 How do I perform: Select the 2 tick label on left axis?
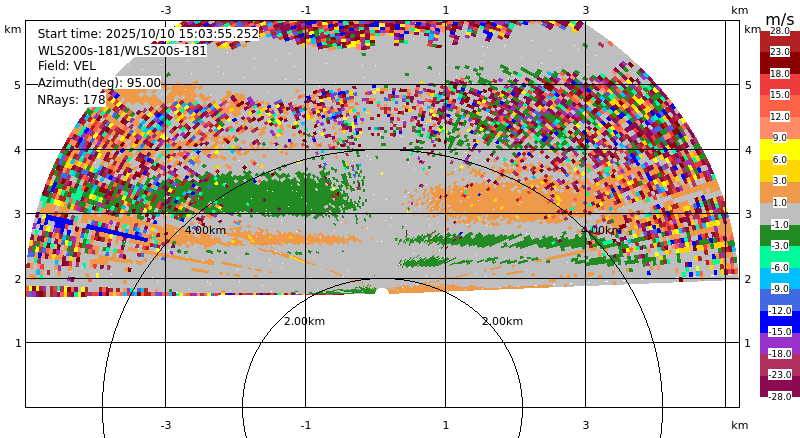[18, 279]
